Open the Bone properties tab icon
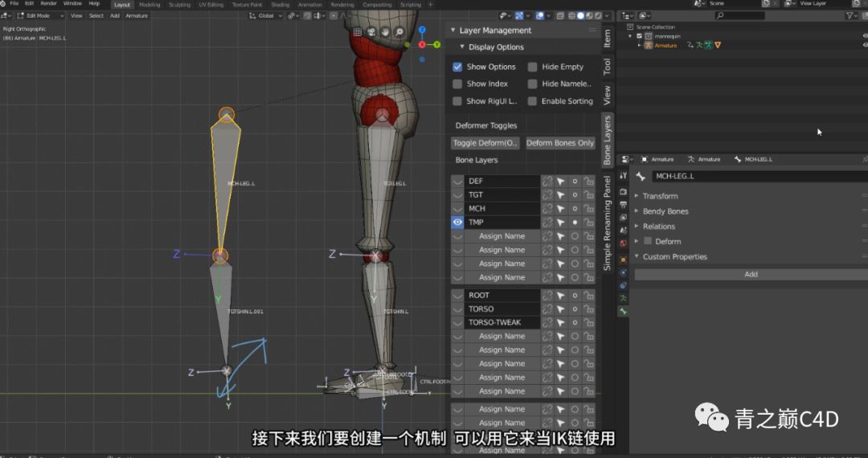Image resolution: width=868 pixels, height=458 pixels. click(x=624, y=312)
